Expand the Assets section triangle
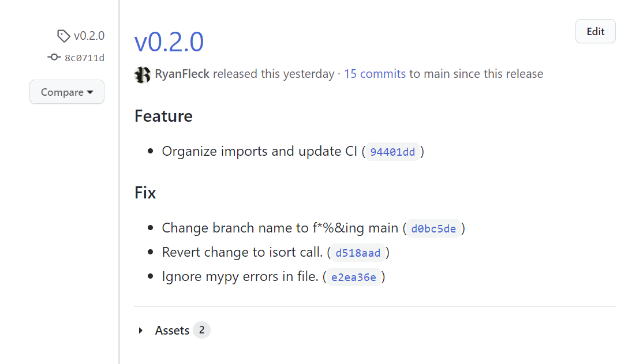The image size is (632, 364). pyautogui.click(x=141, y=331)
